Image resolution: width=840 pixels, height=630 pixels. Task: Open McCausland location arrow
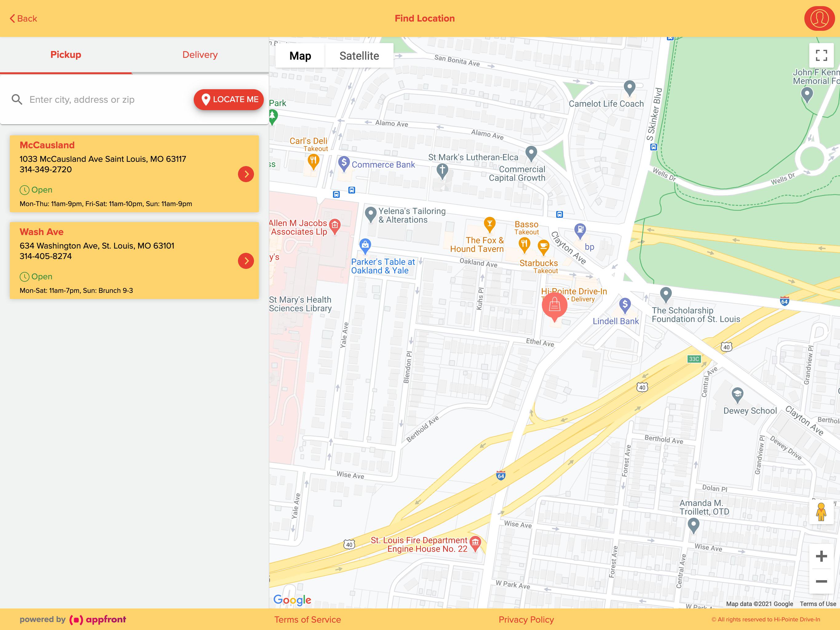click(246, 174)
